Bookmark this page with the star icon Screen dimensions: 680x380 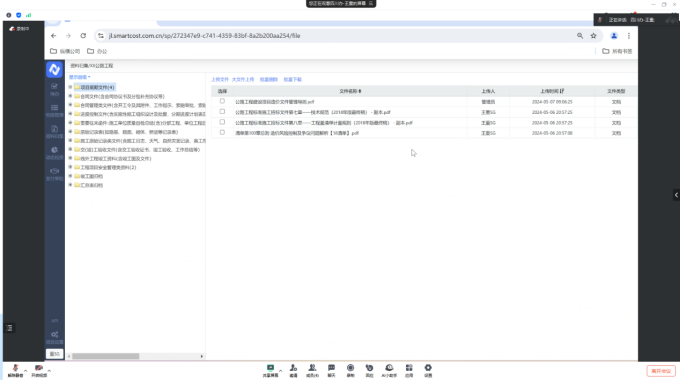click(593, 36)
